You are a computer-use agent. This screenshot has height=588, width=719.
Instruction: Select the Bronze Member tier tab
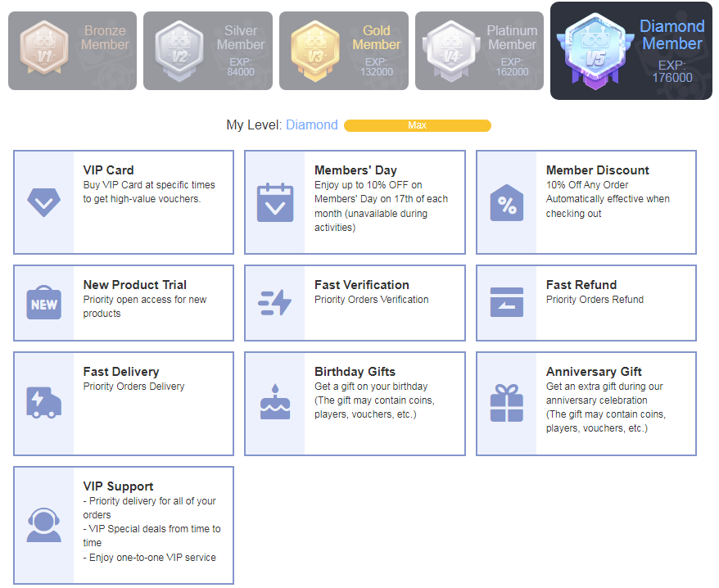click(72, 50)
